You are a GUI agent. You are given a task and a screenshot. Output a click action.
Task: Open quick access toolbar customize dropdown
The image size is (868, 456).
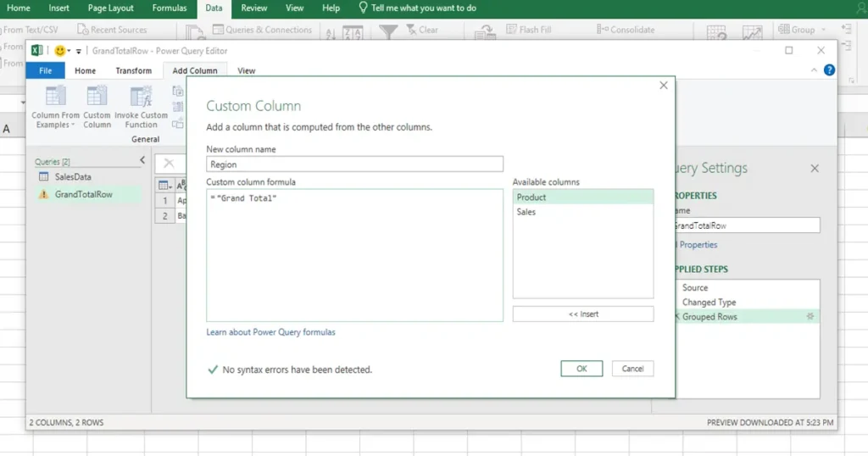79,52
